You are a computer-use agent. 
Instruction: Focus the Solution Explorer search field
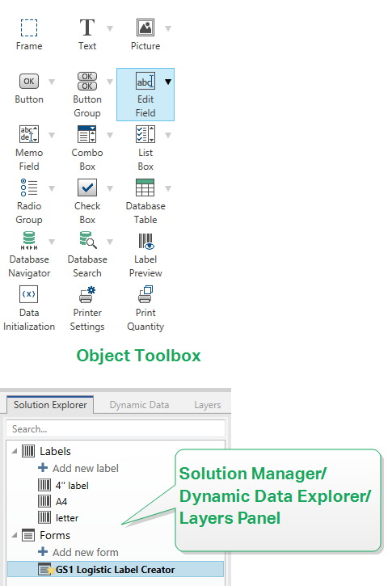click(x=116, y=428)
